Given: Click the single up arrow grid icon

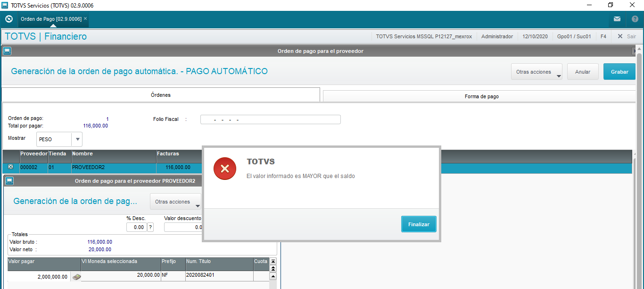Looking at the screenshot, I should pyautogui.click(x=272, y=276).
